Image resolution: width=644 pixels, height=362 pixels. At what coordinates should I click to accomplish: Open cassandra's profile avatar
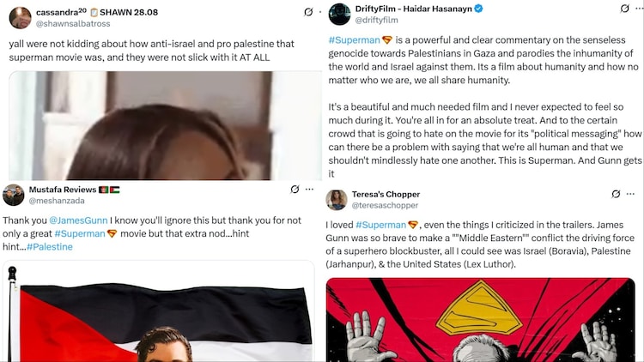click(x=20, y=18)
